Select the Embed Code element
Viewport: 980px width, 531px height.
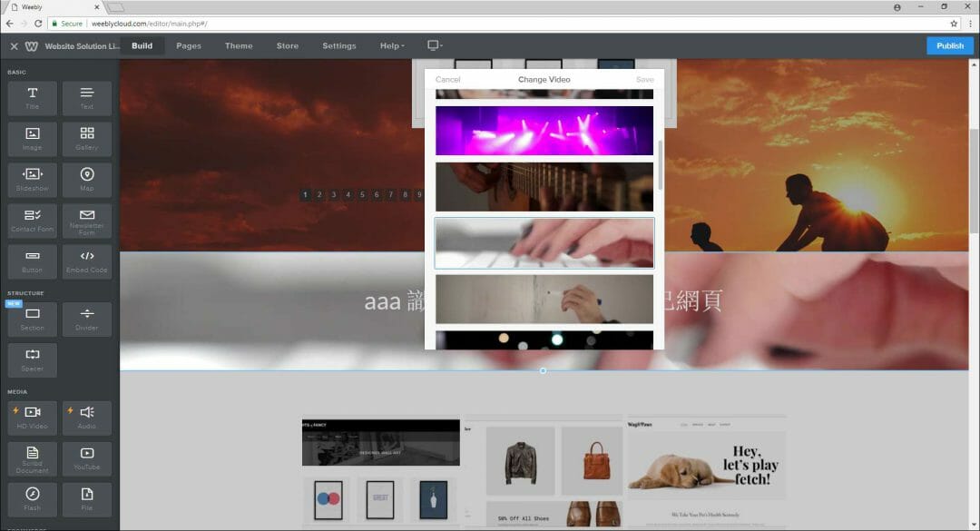coord(87,261)
